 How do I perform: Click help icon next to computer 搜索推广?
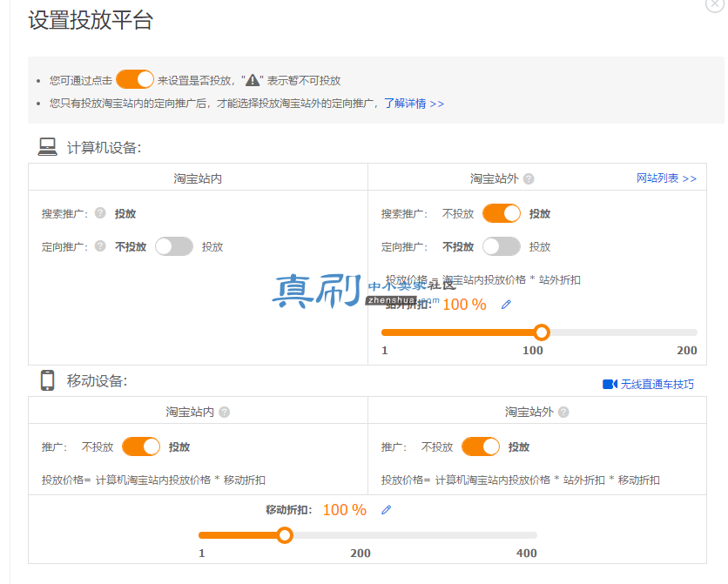tap(100, 213)
